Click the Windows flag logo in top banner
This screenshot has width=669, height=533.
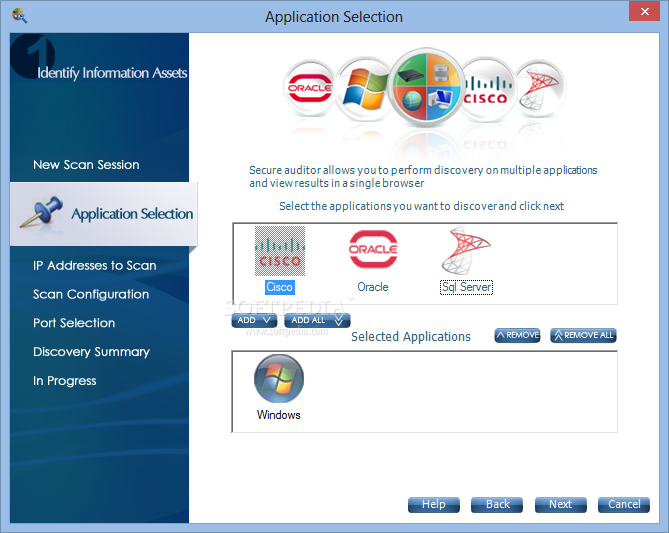(365, 88)
